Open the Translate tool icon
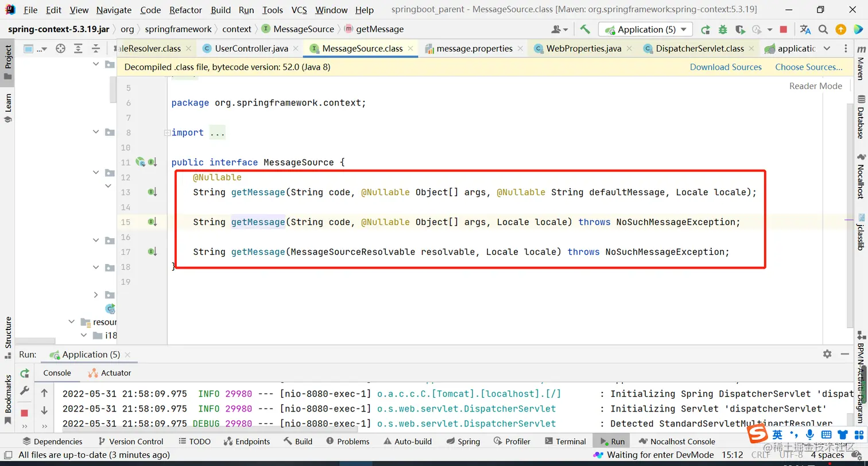Viewport: 868px width, 466px height. (805, 29)
